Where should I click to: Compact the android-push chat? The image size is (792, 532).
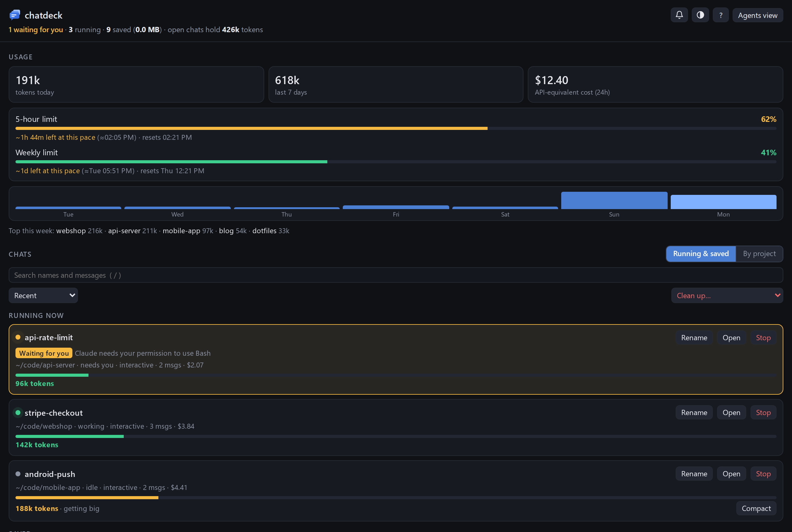pyautogui.click(x=756, y=508)
